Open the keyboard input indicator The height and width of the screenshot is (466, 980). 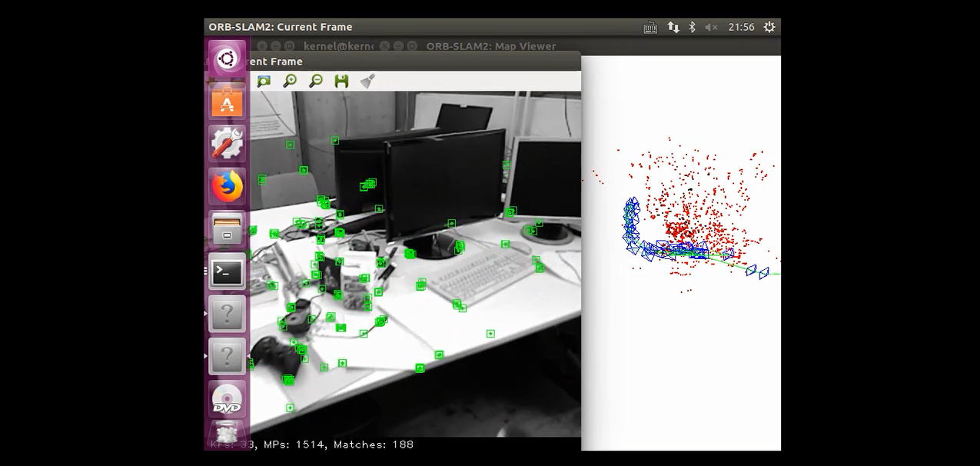pyautogui.click(x=650, y=27)
